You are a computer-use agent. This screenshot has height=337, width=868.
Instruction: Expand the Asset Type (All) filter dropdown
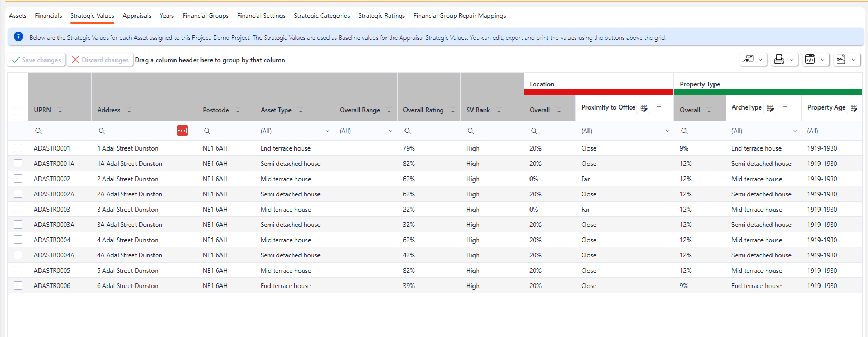[327, 131]
